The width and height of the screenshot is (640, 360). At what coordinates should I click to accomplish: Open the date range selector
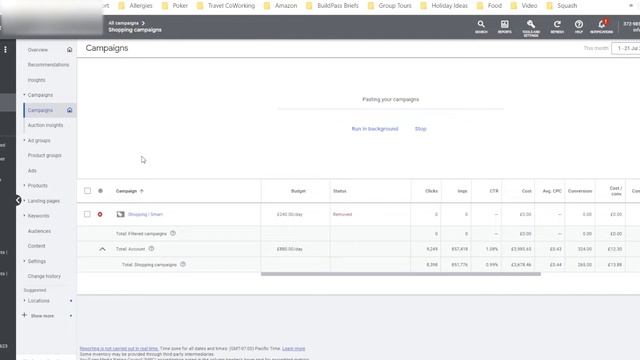click(625, 48)
